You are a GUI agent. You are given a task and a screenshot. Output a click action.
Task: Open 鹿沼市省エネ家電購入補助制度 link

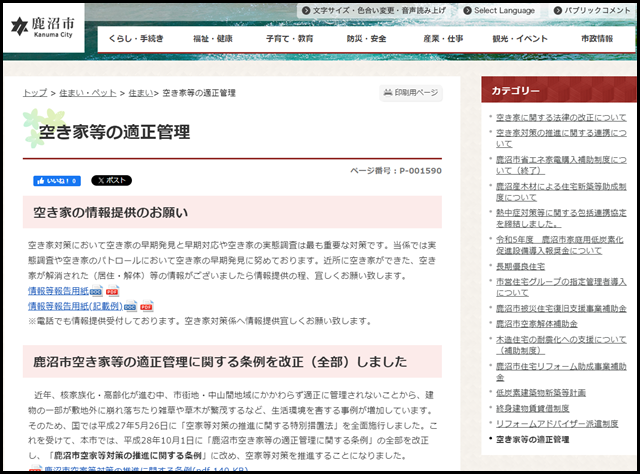click(x=561, y=165)
